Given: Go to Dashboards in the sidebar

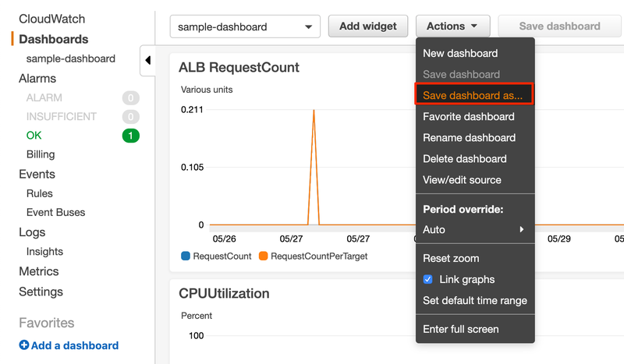Looking at the screenshot, I should pyautogui.click(x=53, y=39).
